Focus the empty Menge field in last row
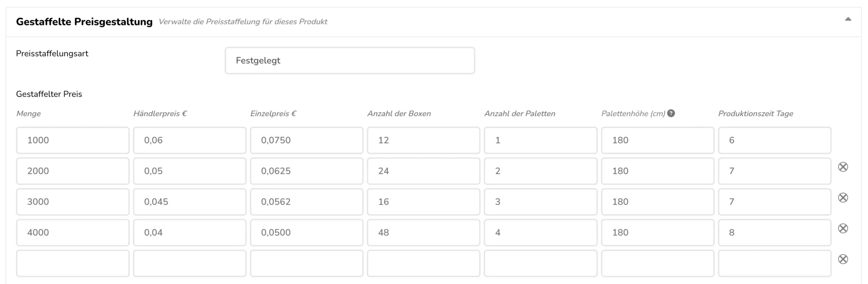868x284 pixels. [x=73, y=263]
